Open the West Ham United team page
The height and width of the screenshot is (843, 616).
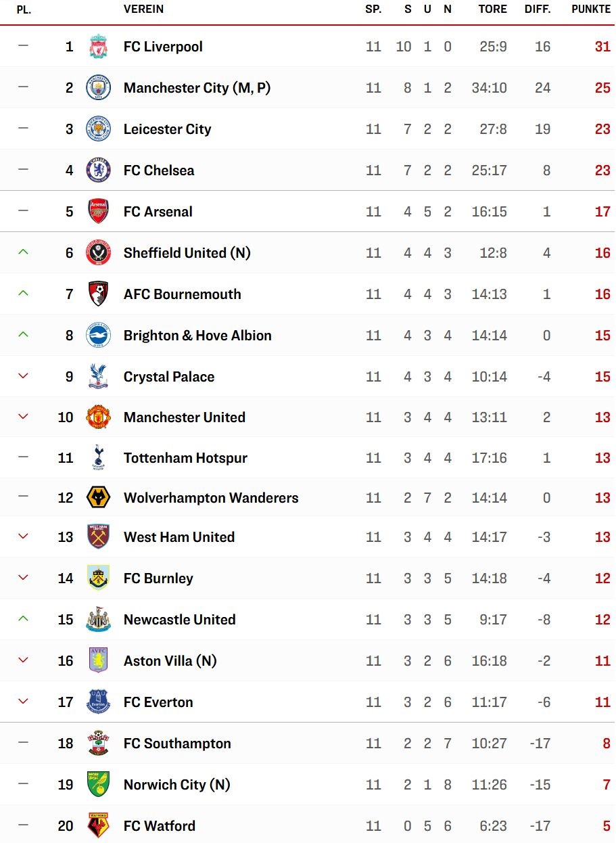point(179,537)
